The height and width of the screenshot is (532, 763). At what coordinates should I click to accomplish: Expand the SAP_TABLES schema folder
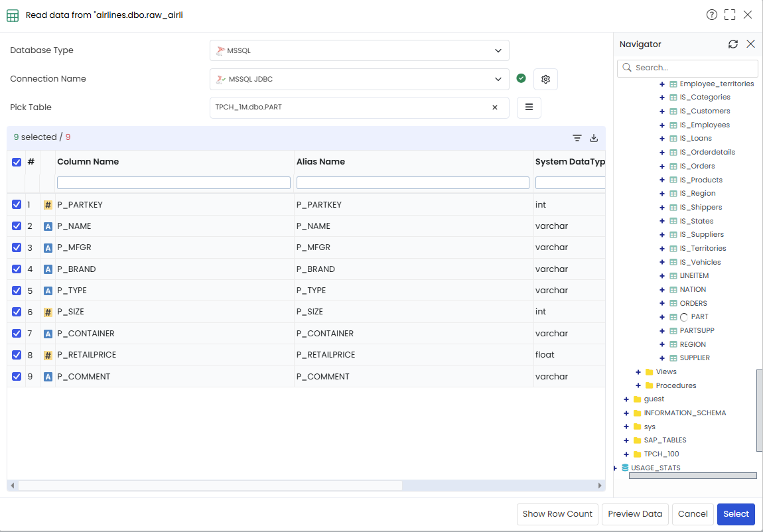click(x=626, y=440)
